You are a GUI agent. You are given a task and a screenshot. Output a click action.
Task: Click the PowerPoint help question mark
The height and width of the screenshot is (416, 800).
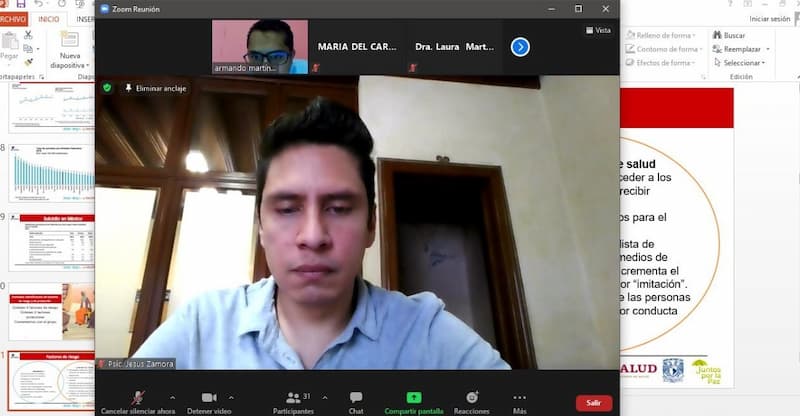730,4
